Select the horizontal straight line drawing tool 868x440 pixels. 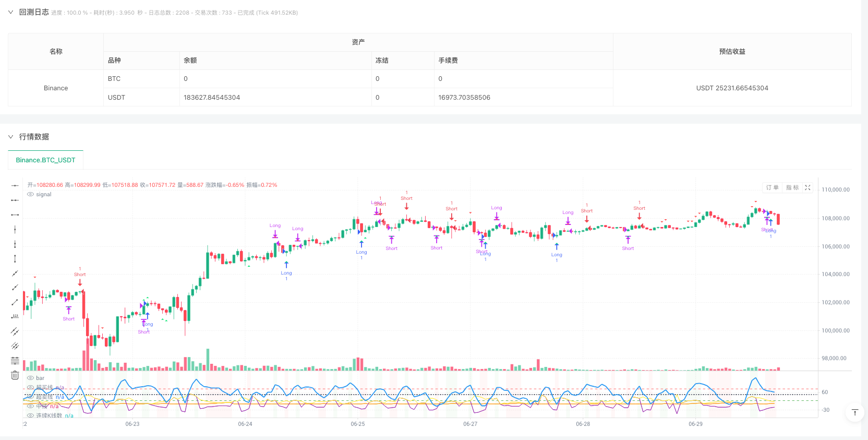[x=15, y=185]
